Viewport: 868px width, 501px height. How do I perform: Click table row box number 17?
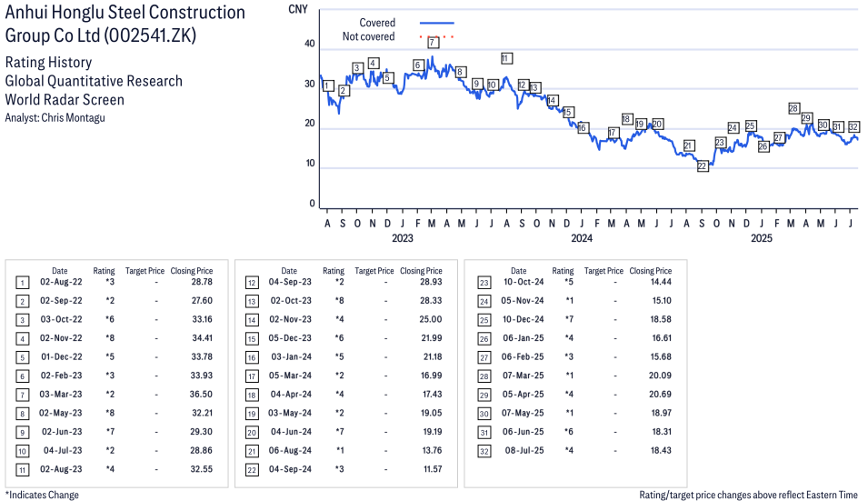252,376
